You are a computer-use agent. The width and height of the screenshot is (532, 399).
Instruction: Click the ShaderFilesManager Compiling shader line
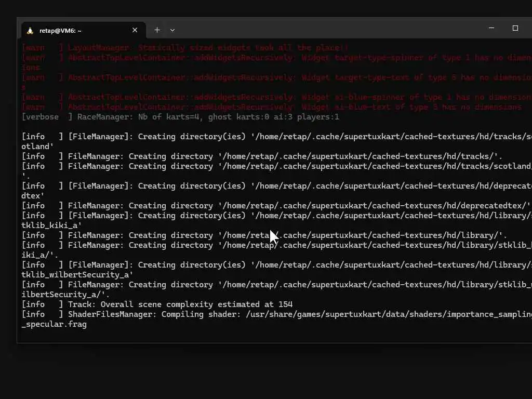click(x=276, y=314)
